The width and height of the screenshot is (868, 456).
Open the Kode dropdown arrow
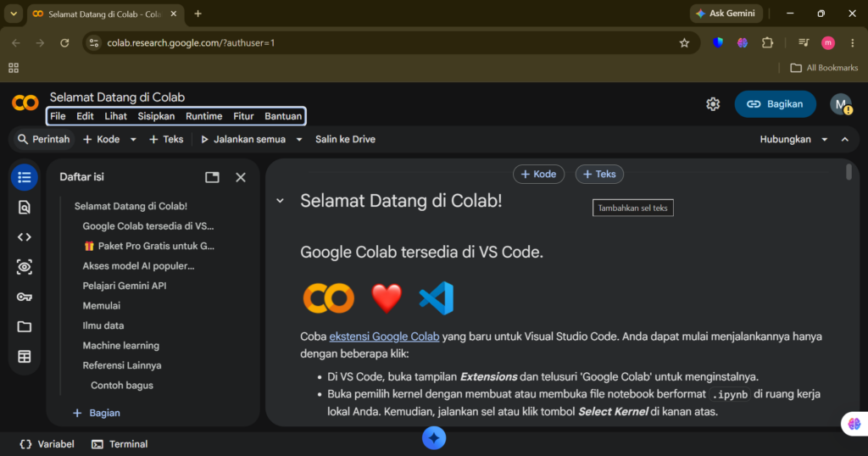133,140
